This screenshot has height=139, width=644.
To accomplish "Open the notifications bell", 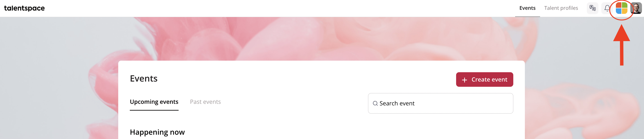I will tap(607, 8).
